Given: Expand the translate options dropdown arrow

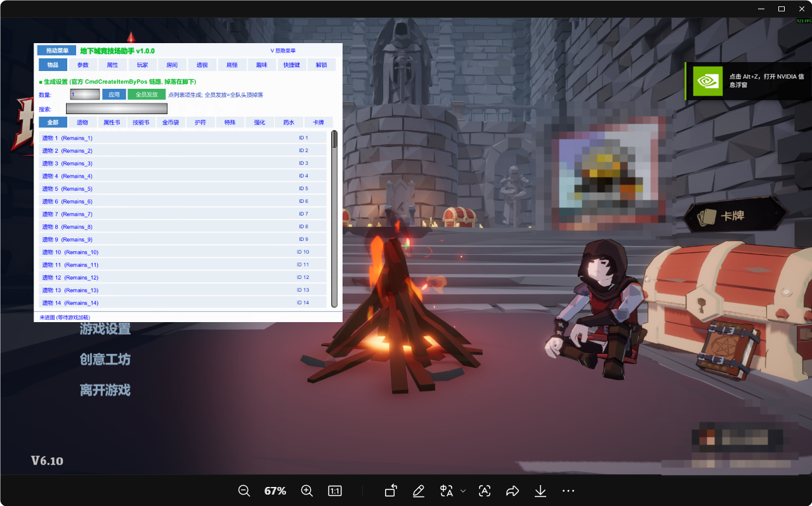Looking at the screenshot, I should click(463, 491).
